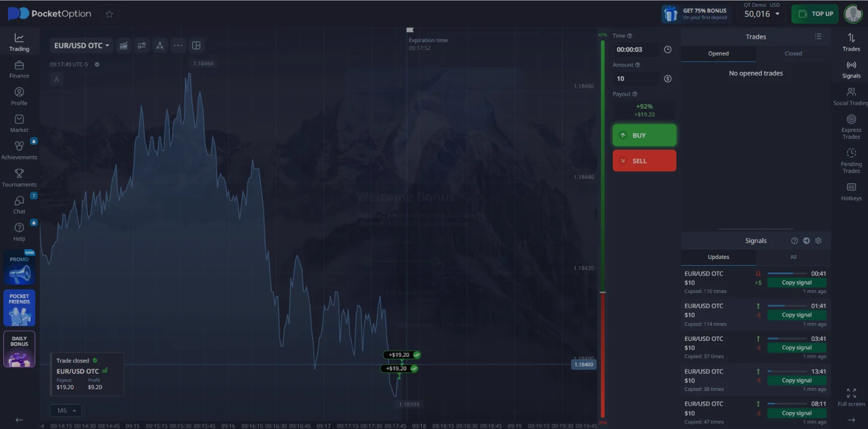Click the TOP UP button
The image size is (868, 429).
815,14
